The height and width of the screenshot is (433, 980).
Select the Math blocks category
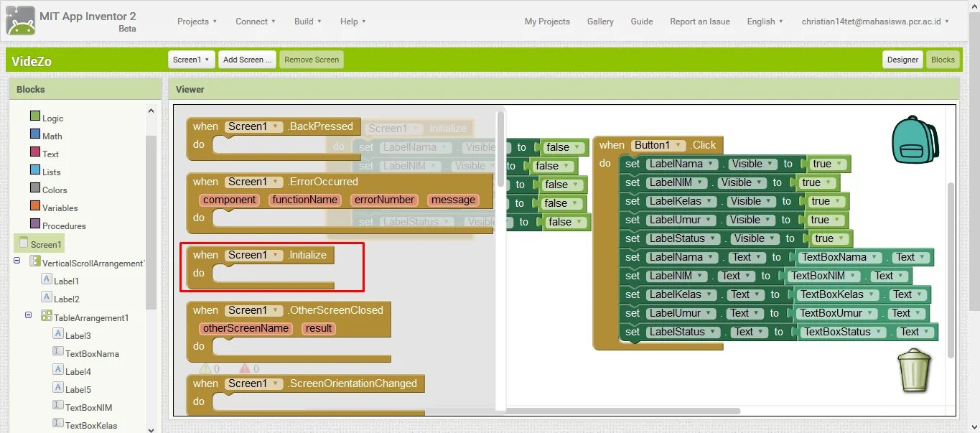pos(46,136)
